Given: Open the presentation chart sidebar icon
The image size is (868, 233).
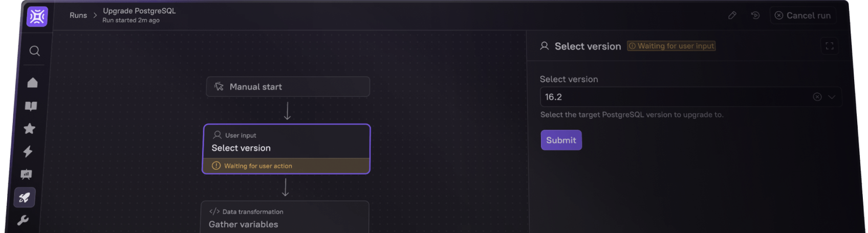Looking at the screenshot, I should click(x=26, y=174).
